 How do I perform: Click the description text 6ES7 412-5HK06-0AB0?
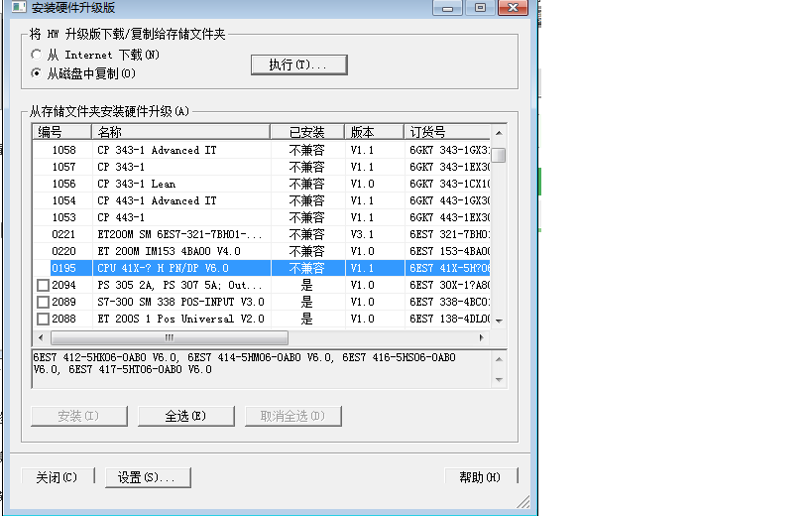(x=105, y=357)
